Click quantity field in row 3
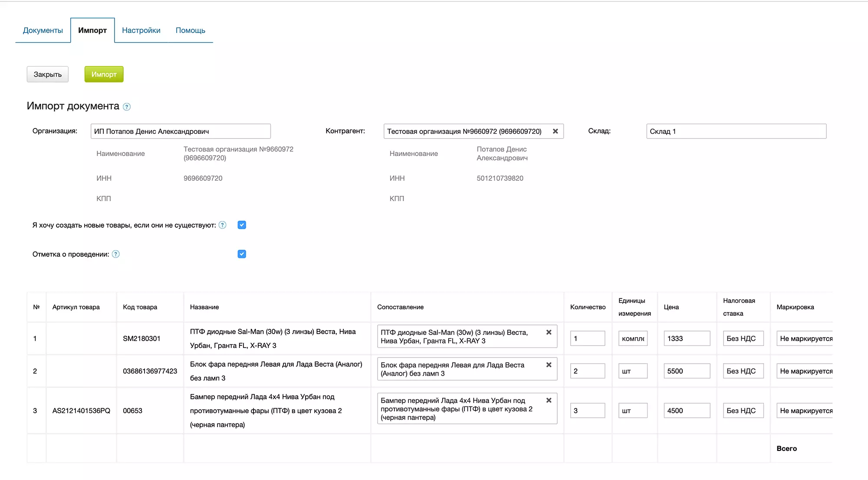The height and width of the screenshot is (480, 868). click(587, 410)
